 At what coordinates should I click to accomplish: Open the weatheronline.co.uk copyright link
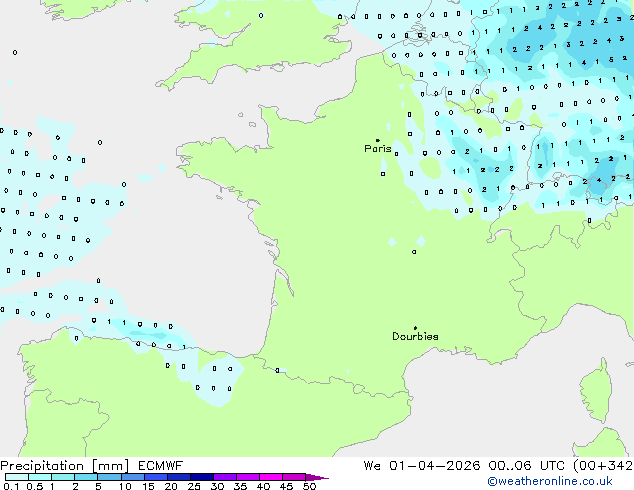point(550,481)
